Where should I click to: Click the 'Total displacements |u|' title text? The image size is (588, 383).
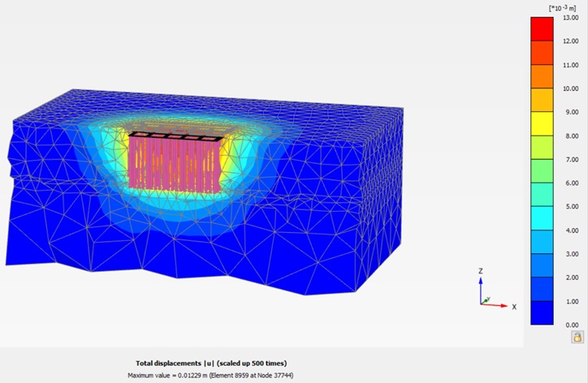click(x=211, y=363)
